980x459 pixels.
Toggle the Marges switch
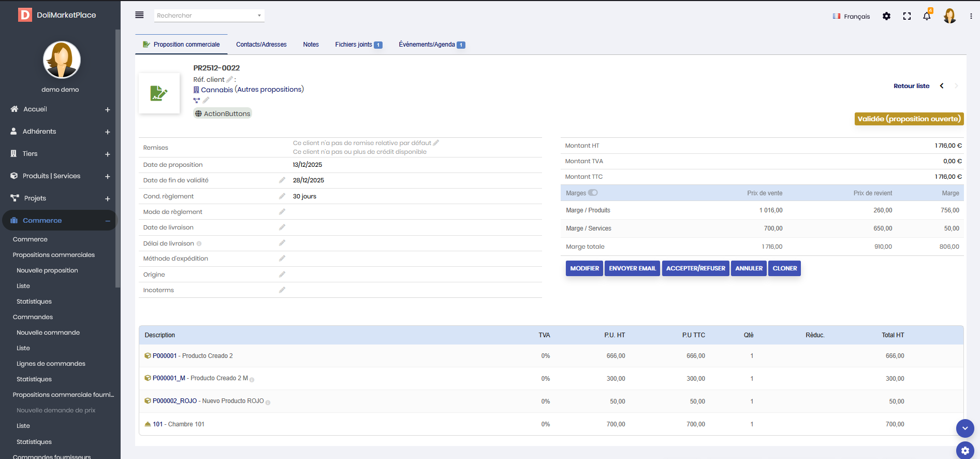tap(593, 193)
